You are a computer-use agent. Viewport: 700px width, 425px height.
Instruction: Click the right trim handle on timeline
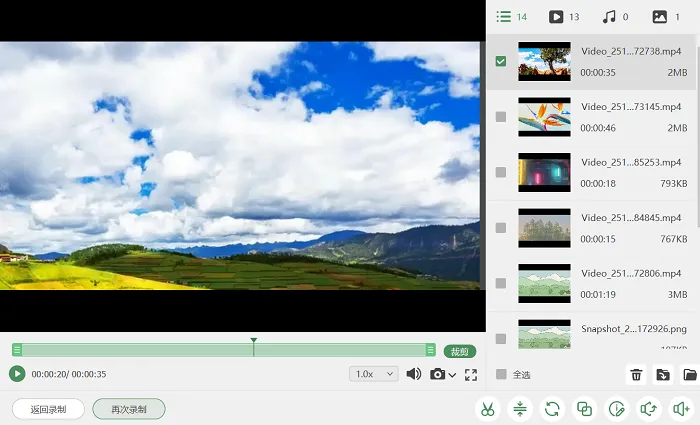point(430,350)
